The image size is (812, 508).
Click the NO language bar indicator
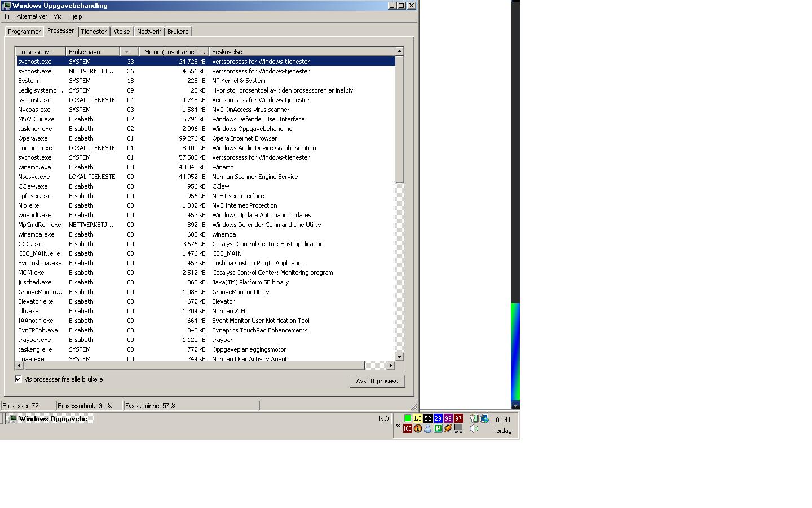coord(384,419)
